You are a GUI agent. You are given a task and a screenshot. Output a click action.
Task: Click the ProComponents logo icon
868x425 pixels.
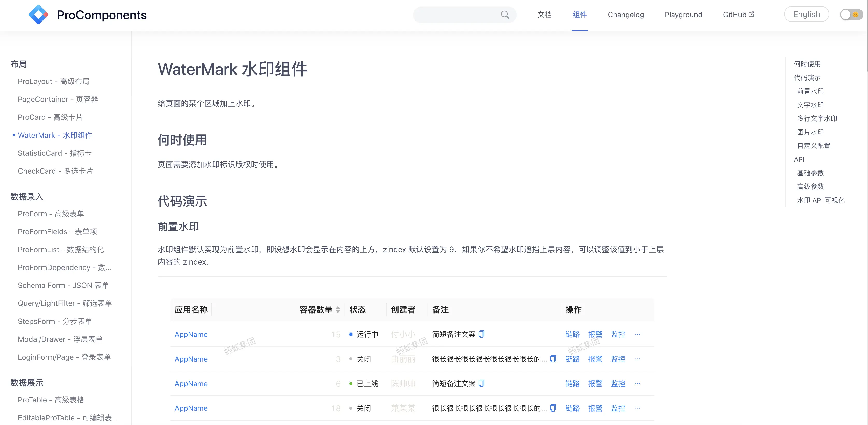pos(38,15)
